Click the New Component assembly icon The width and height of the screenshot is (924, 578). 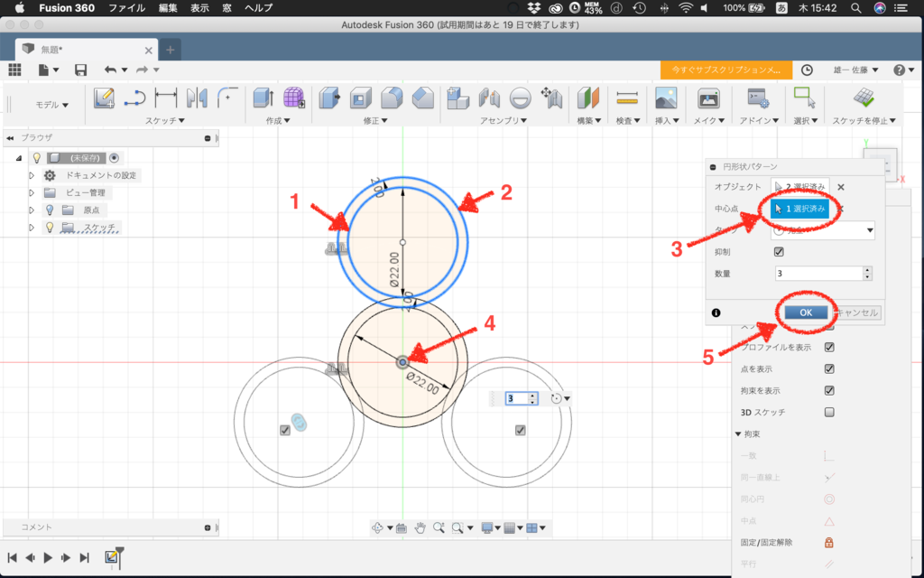click(x=457, y=98)
